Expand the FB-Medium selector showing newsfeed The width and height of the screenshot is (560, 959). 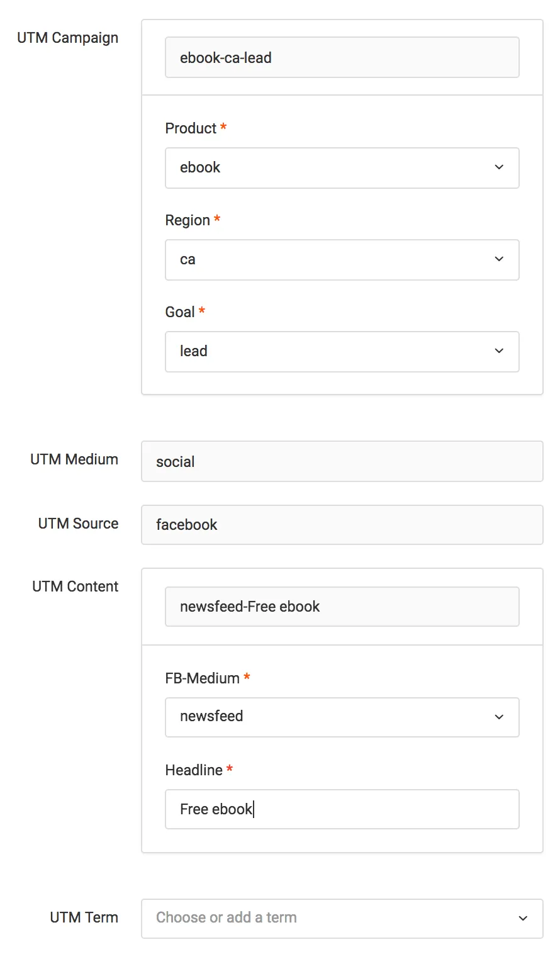(x=342, y=717)
